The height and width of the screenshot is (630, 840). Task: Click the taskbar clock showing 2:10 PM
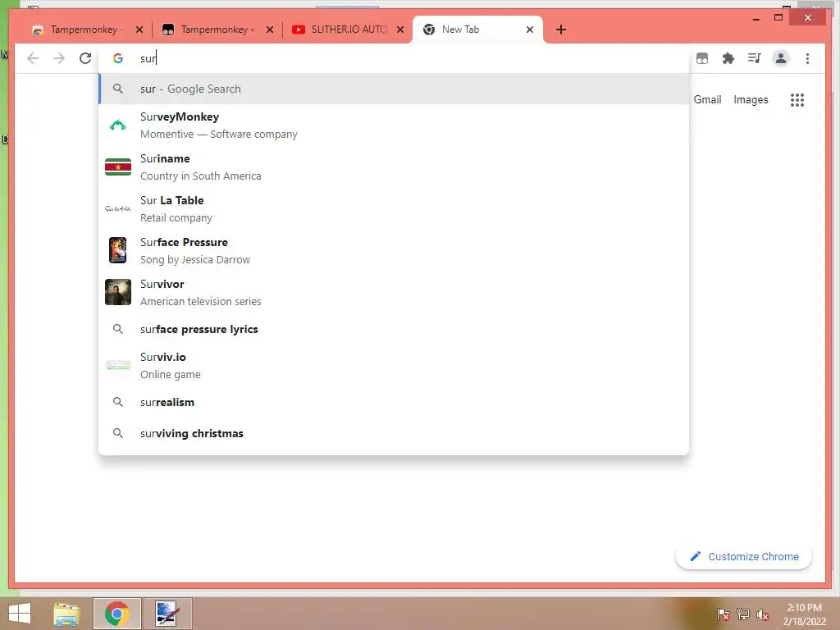[804, 614]
